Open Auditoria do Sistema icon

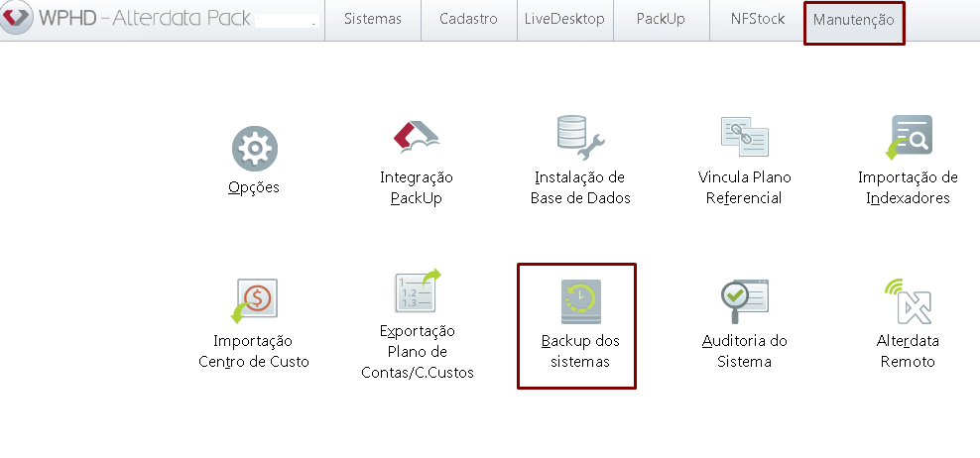[744, 301]
